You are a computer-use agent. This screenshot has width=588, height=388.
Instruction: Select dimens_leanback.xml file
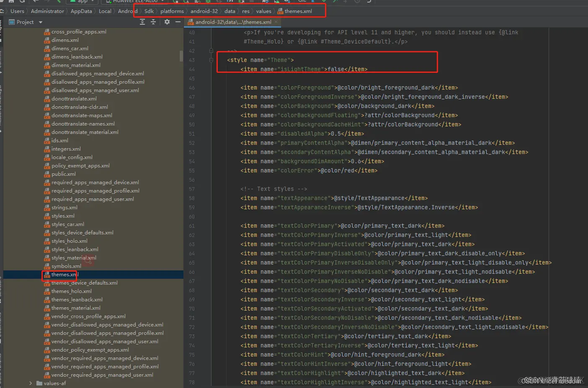click(77, 57)
